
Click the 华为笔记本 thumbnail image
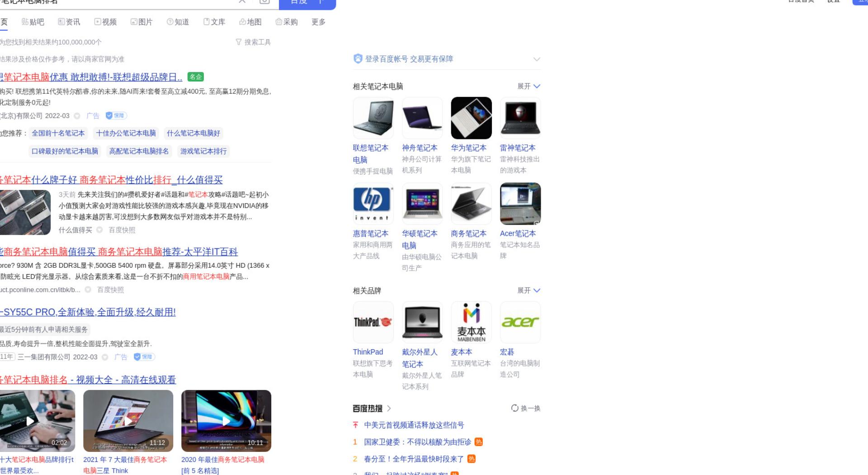(x=471, y=118)
